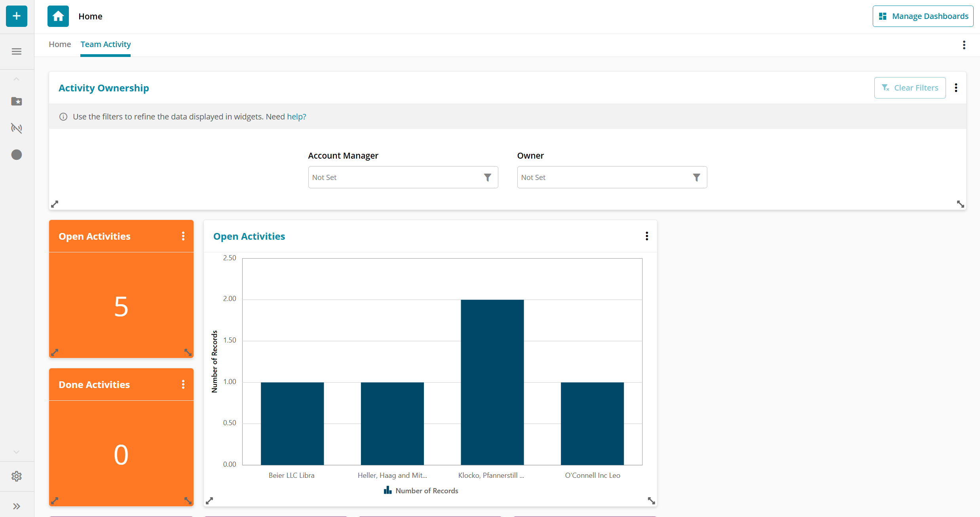The image size is (980, 517).
Task: Click the help link in filter hint
Action: click(296, 117)
